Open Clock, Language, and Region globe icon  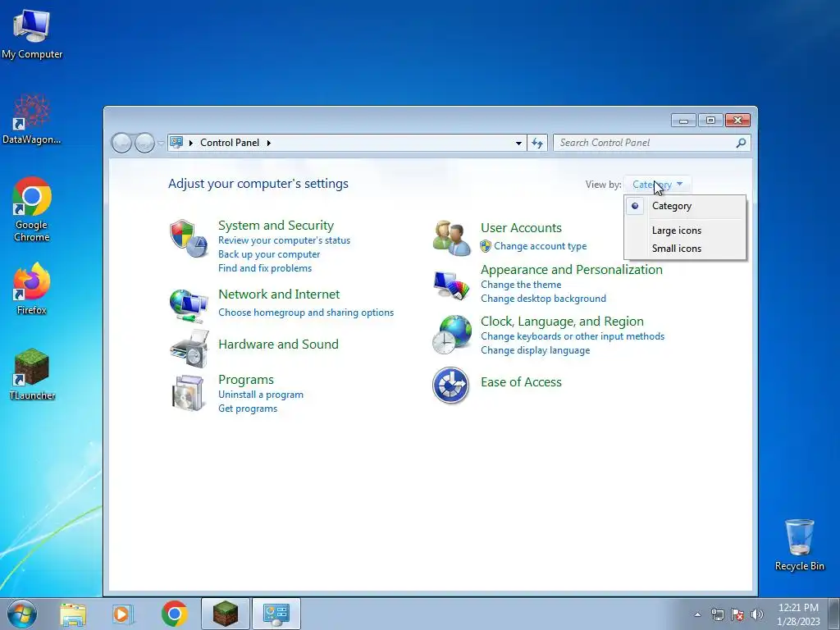[452, 335]
